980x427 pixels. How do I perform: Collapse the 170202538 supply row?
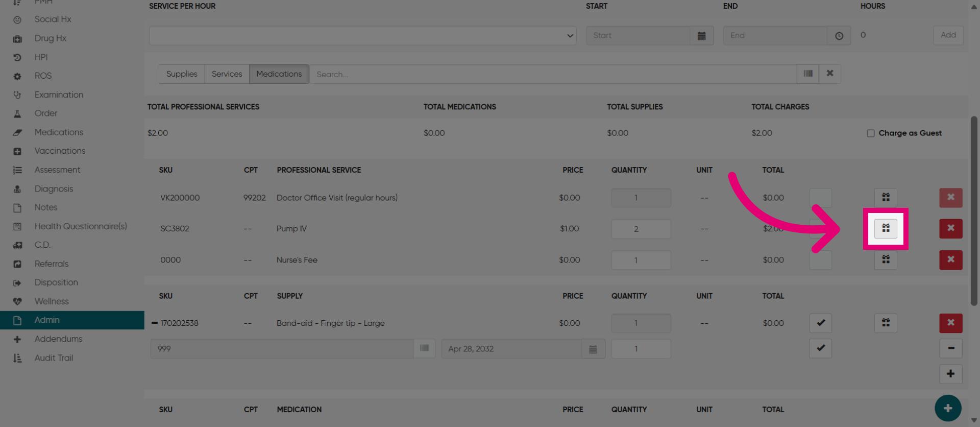[x=154, y=323]
